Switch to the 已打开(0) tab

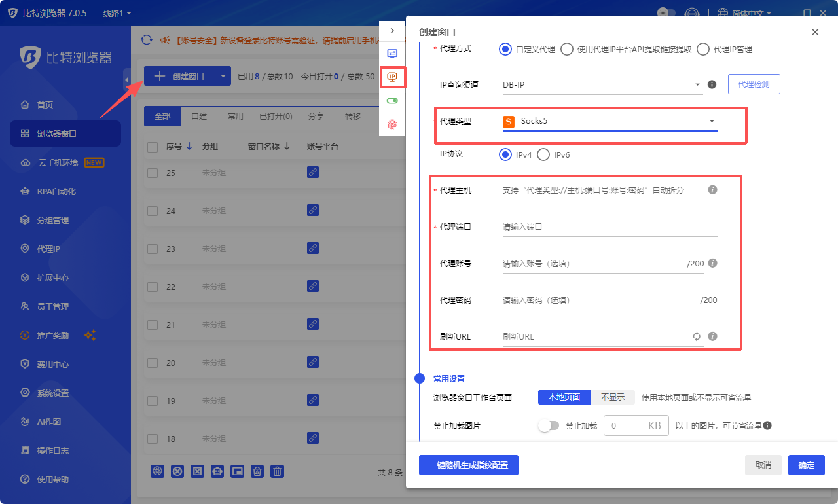[x=276, y=116]
